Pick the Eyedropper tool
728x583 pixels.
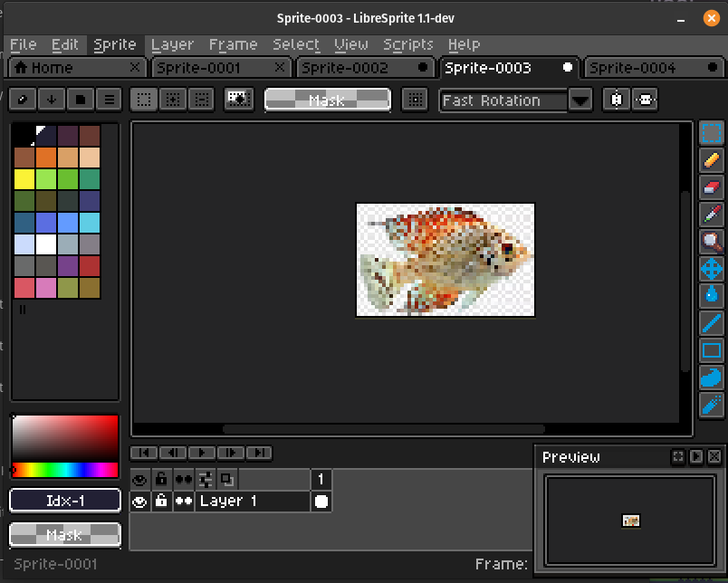click(x=712, y=215)
